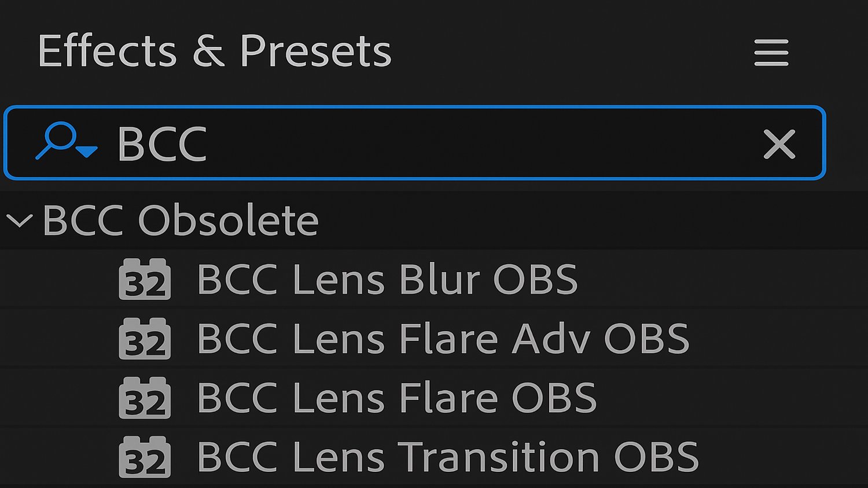Screen dimensions: 868x488
Task: Click the 32-bit icon beside BCC Lens Transition OBS
Action: click(x=145, y=457)
